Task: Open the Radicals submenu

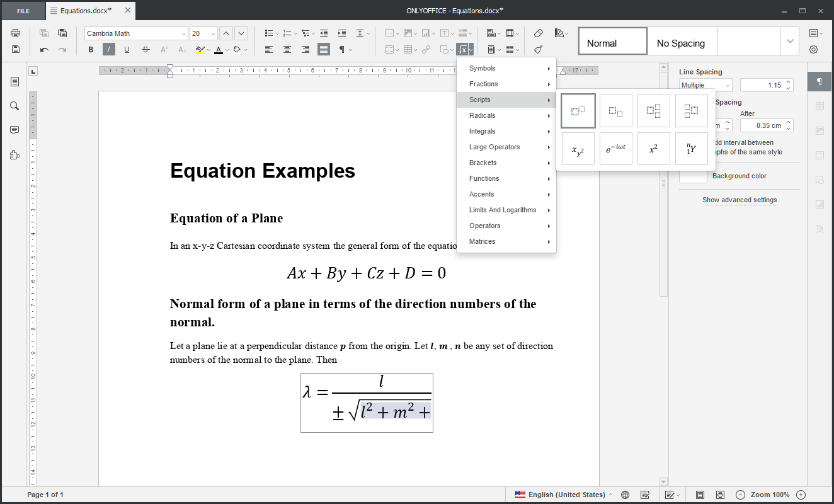Action: 506,115
